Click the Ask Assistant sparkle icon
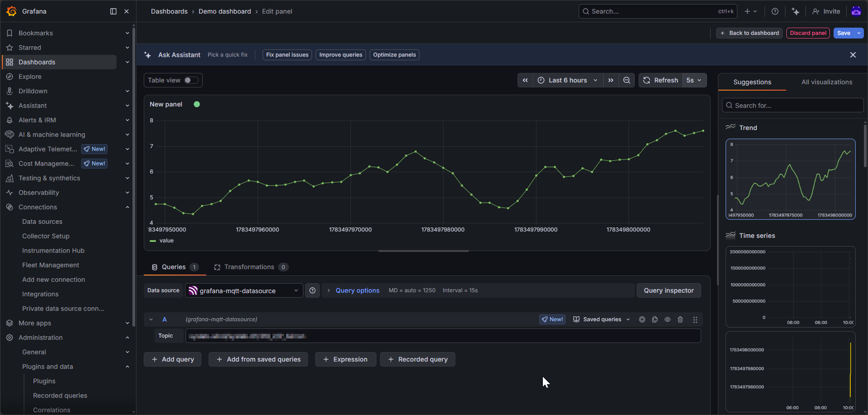 [x=147, y=55]
